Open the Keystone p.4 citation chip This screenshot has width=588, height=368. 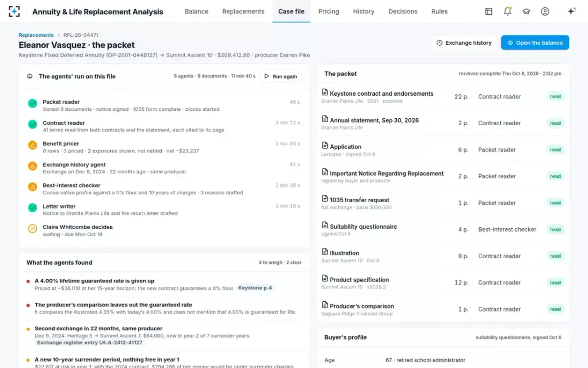[255, 288]
